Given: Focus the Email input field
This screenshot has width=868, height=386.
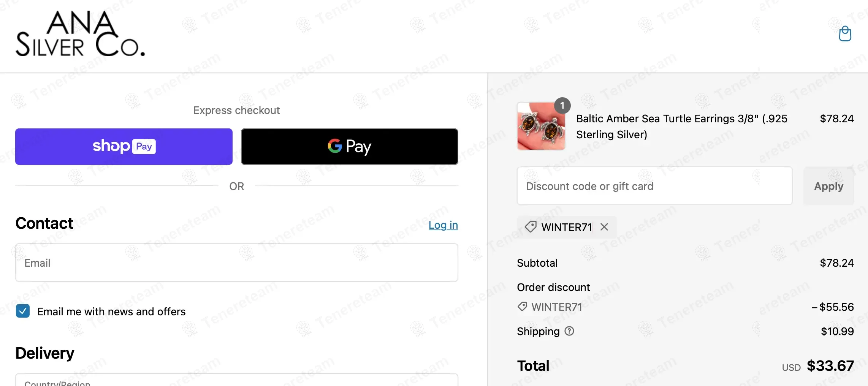Looking at the screenshot, I should click(236, 263).
